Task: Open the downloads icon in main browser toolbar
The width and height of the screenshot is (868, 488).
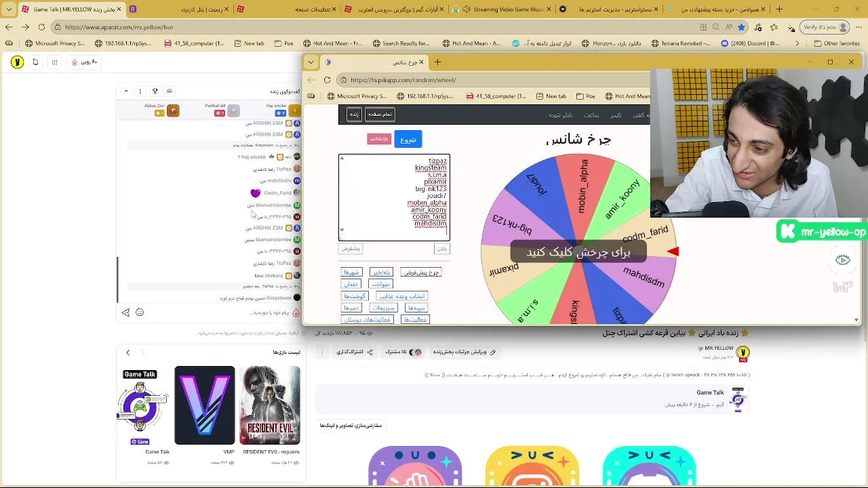Action: click(x=791, y=27)
